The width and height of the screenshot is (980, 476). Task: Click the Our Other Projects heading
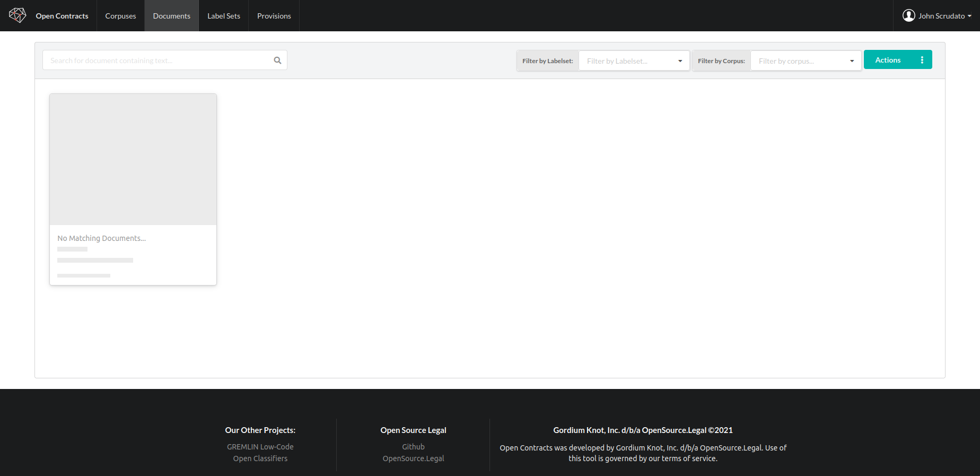point(260,430)
